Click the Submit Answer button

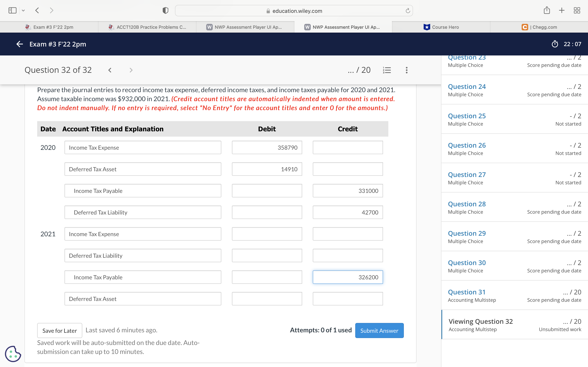click(x=379, y=330)
